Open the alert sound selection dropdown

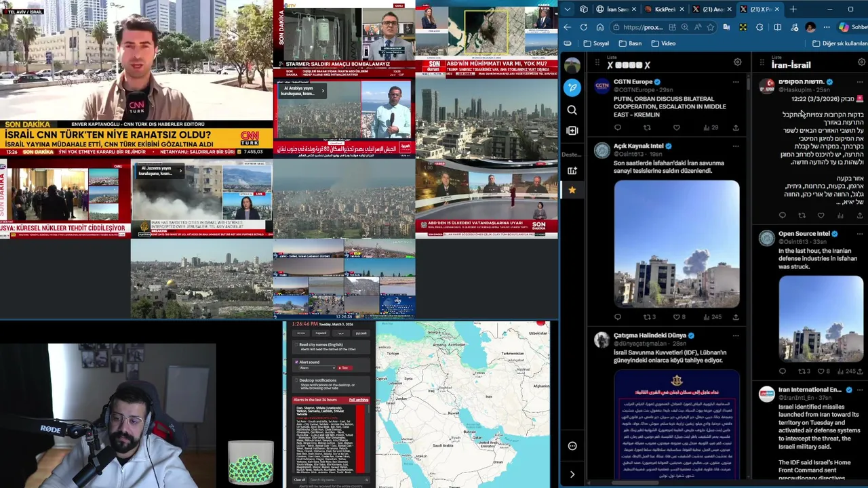click(x=317, y=368)
